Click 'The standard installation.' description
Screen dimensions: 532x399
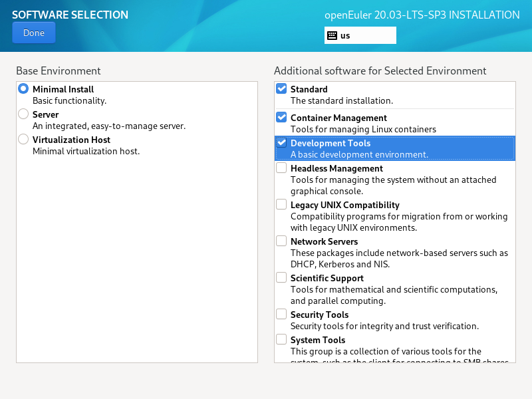click(x=342, y=101)
